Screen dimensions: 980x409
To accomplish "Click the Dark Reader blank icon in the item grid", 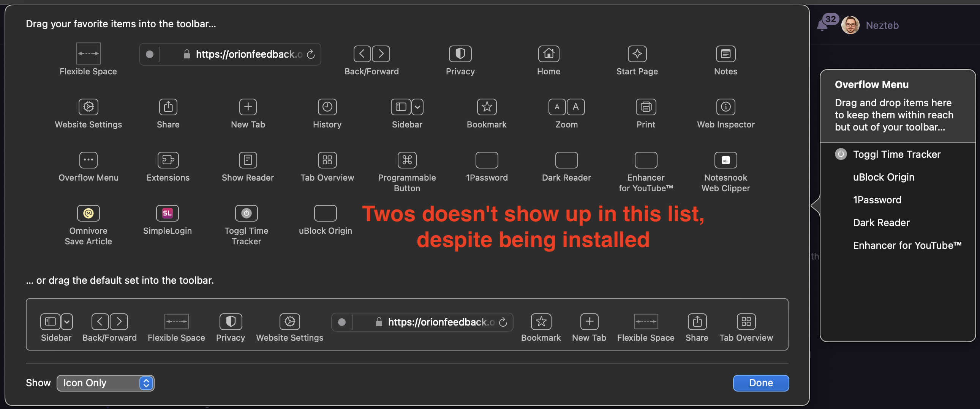I will 566,160.
